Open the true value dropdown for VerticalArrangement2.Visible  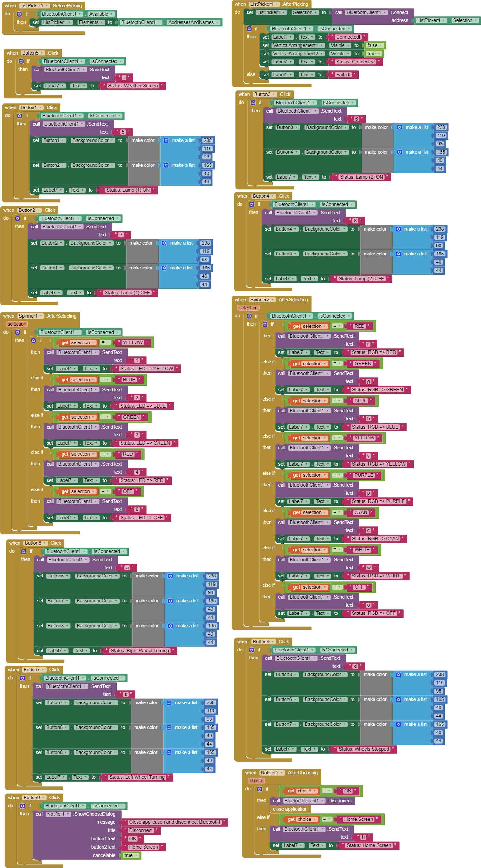[x=374, y=54]
